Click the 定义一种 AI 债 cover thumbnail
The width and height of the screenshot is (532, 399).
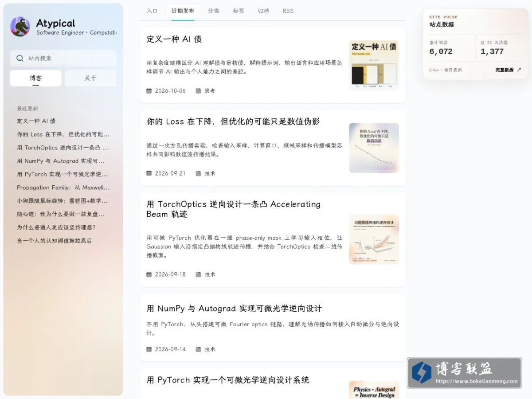(374, 65)
